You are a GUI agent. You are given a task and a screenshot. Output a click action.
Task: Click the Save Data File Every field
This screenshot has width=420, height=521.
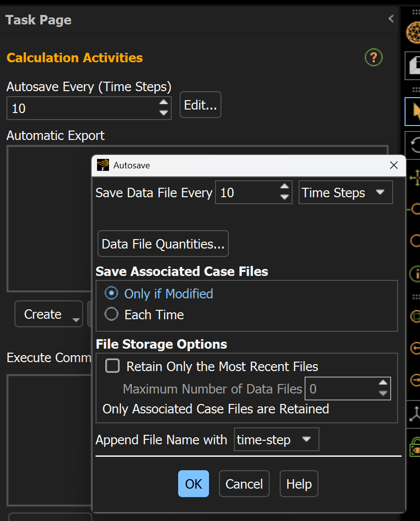[246, 193]
